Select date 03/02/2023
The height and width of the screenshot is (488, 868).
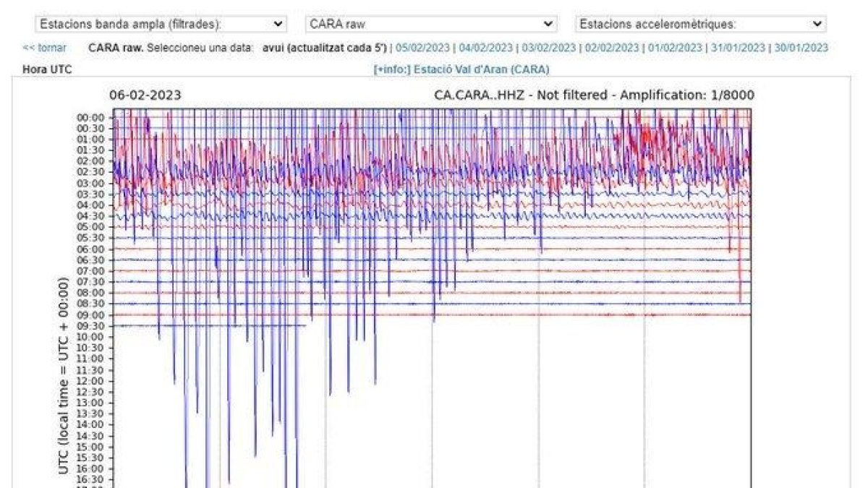click(549, 48)
